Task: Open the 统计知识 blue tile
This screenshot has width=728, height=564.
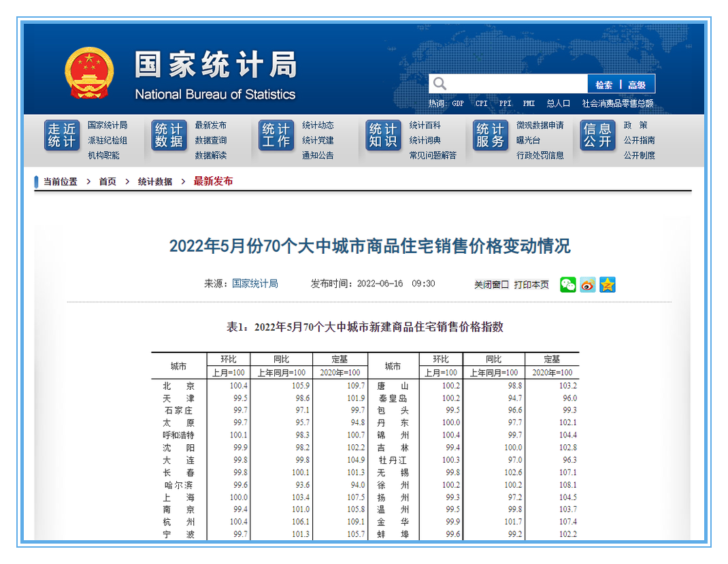Action: [383, 135]
